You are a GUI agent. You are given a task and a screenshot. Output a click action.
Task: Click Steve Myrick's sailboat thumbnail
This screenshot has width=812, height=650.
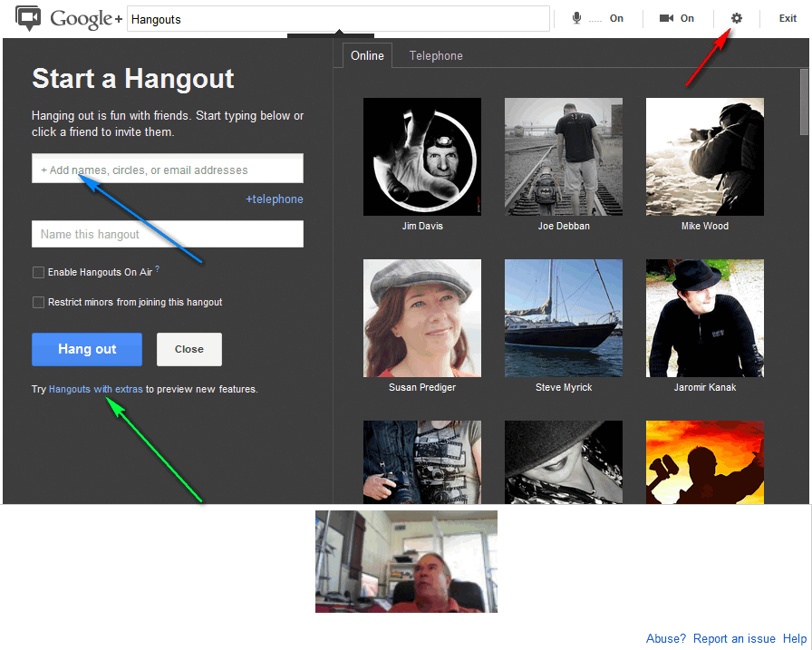564,318
